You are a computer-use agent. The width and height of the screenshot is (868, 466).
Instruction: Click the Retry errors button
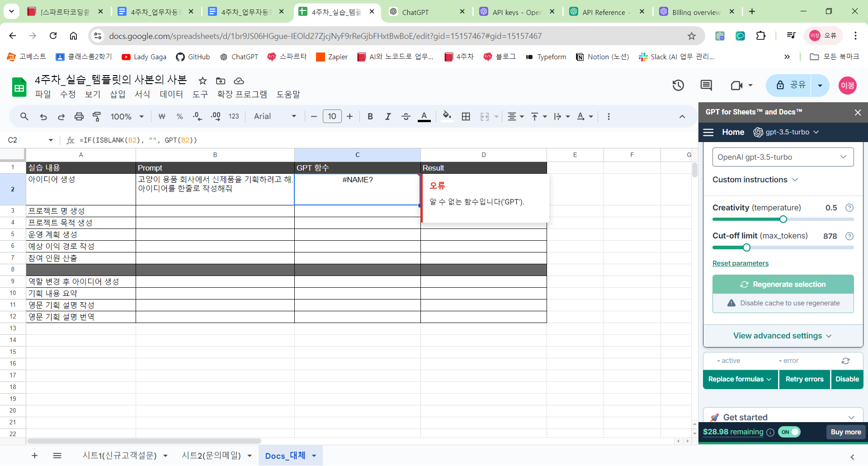(x=805, y=379)
